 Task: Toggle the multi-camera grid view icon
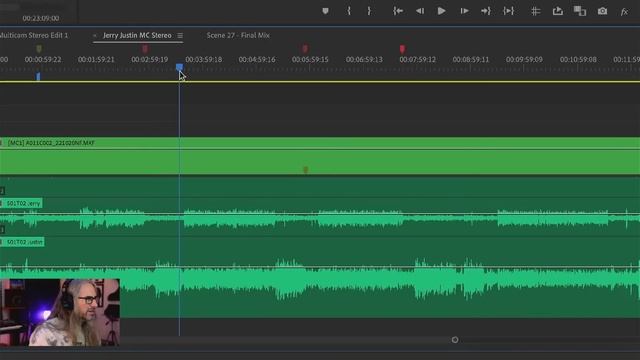(536, 11)
